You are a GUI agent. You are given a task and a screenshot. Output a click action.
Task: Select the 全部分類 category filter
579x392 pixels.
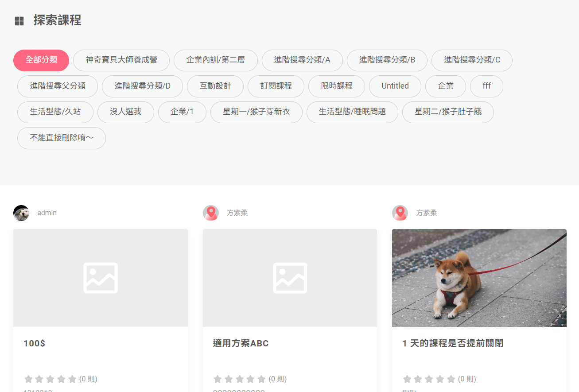click(41, 60)
